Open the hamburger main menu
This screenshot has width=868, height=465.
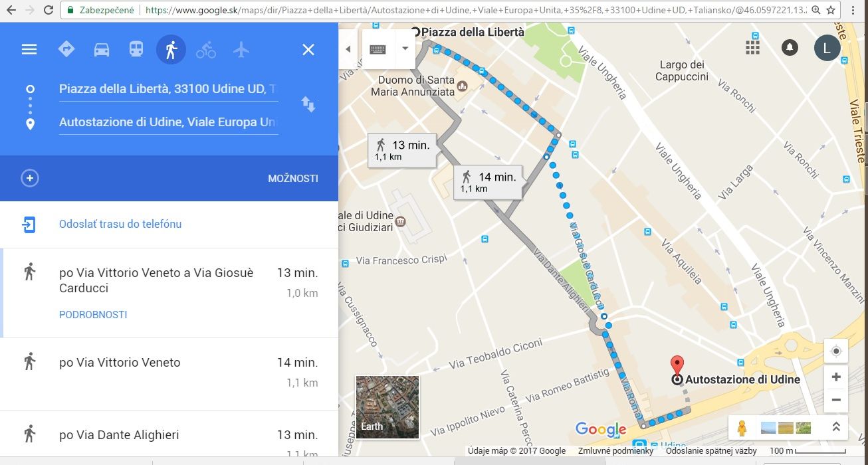[29, 49]
